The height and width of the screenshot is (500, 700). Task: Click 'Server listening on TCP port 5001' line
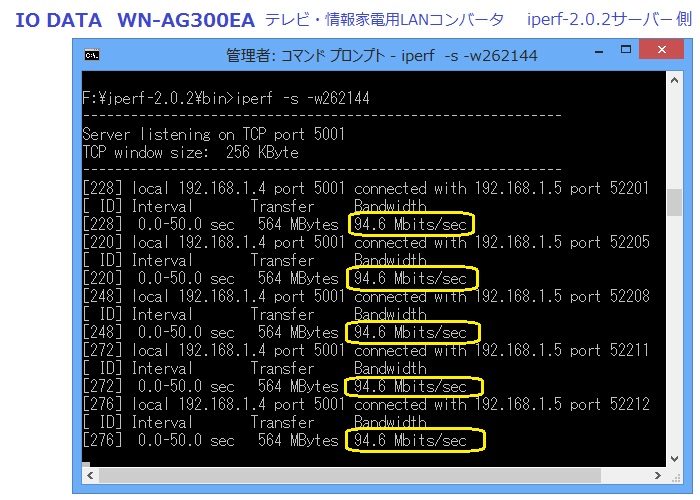(x=214, y=134)
